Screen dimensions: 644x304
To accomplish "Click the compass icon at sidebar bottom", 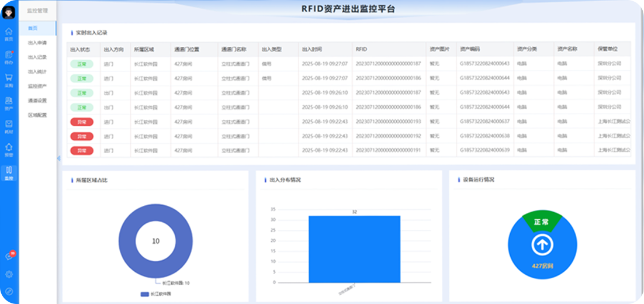I will (9, 291).
